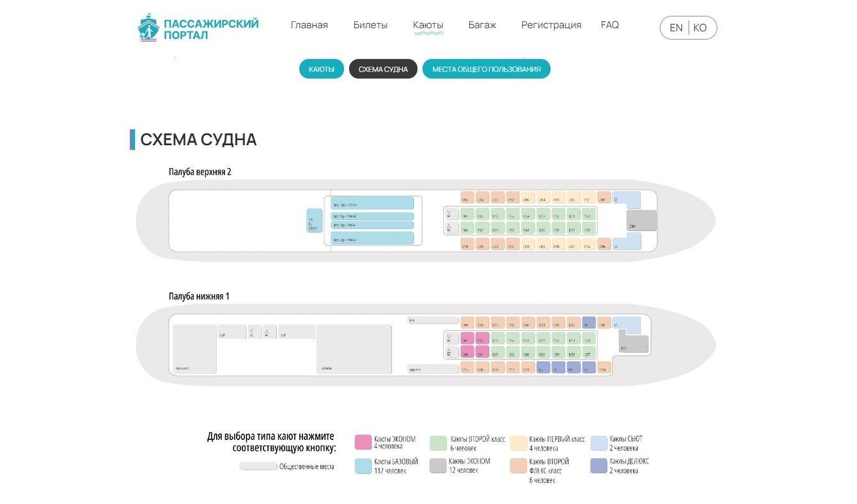The height and width of the screenshot is (504, 857).
Task: Select Каюты in the top navigation
Action: click(x=428, y=25)
